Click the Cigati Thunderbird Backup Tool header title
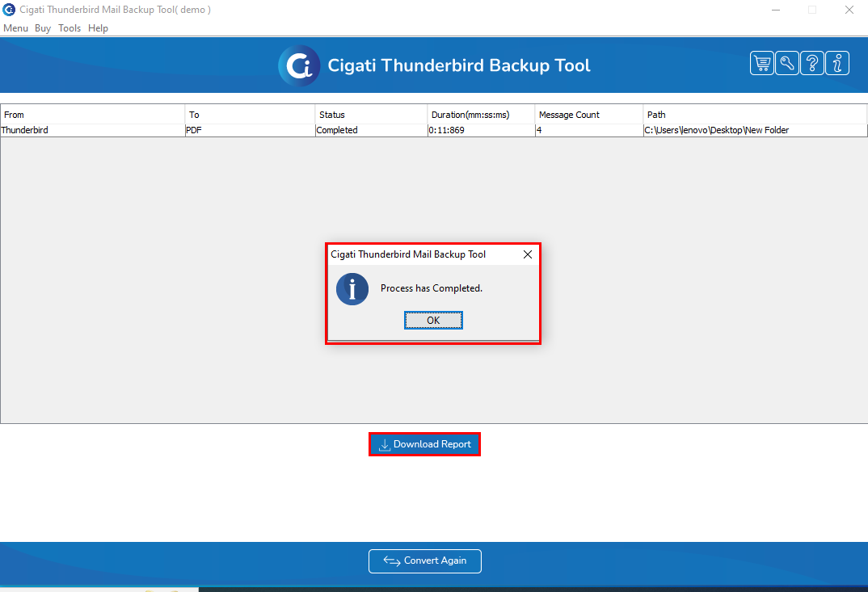The height and width of the screenshot is (592, 868). pyautogui.click(x=459, y=65)
